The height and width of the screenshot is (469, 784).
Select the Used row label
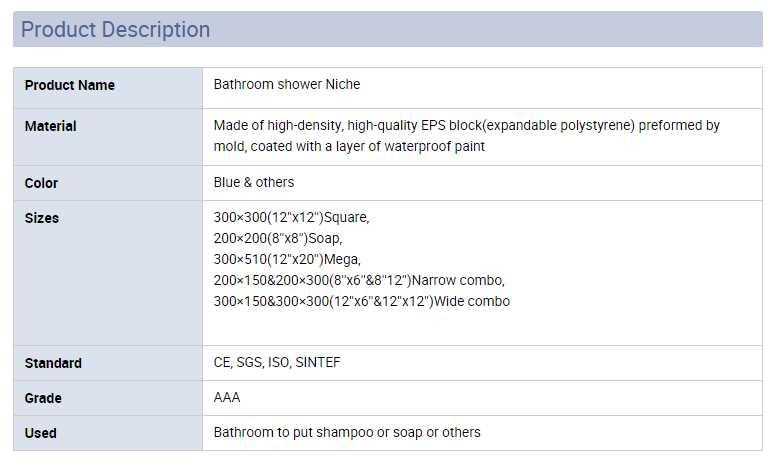tap(40, 434)
